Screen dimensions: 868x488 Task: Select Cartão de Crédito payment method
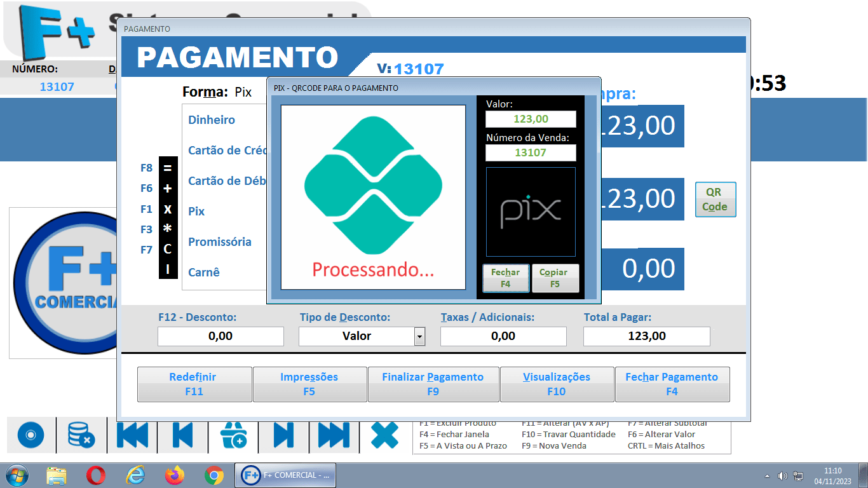click(x=227, y=151)
